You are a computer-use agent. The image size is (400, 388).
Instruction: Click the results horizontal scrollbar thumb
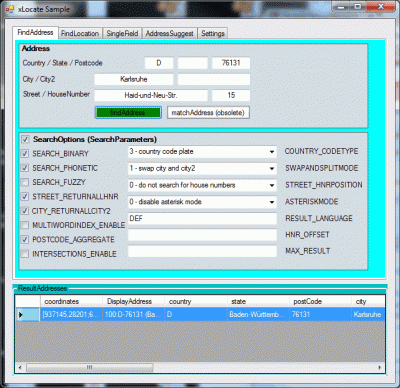pos(90,367)
